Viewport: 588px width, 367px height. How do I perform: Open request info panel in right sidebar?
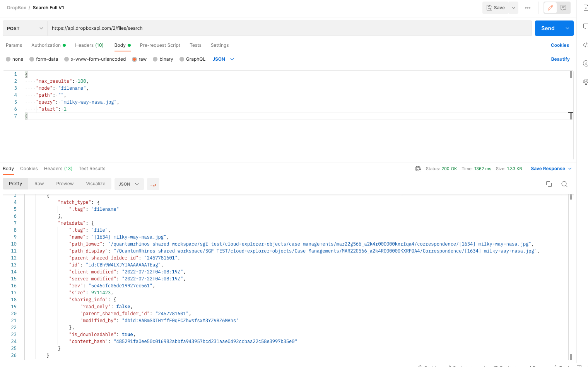tap(585, 63)
